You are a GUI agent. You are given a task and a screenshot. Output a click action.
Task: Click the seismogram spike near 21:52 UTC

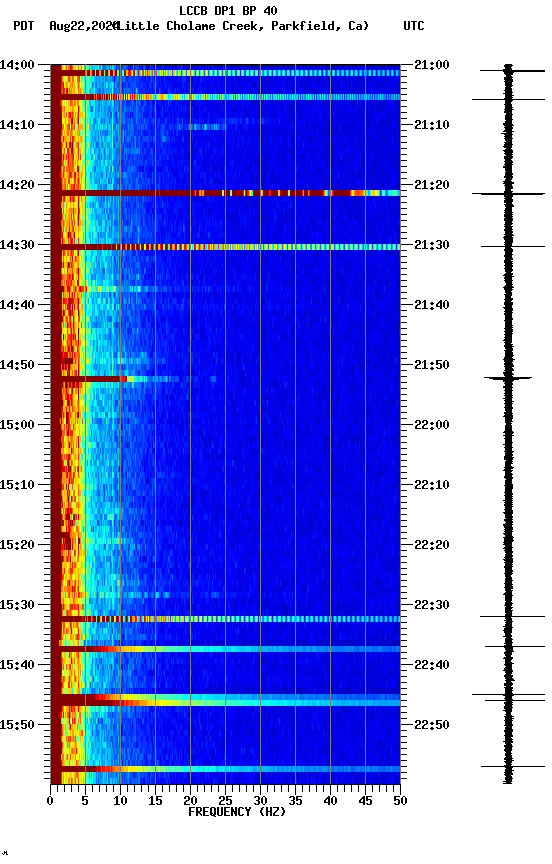coord(508,378)
